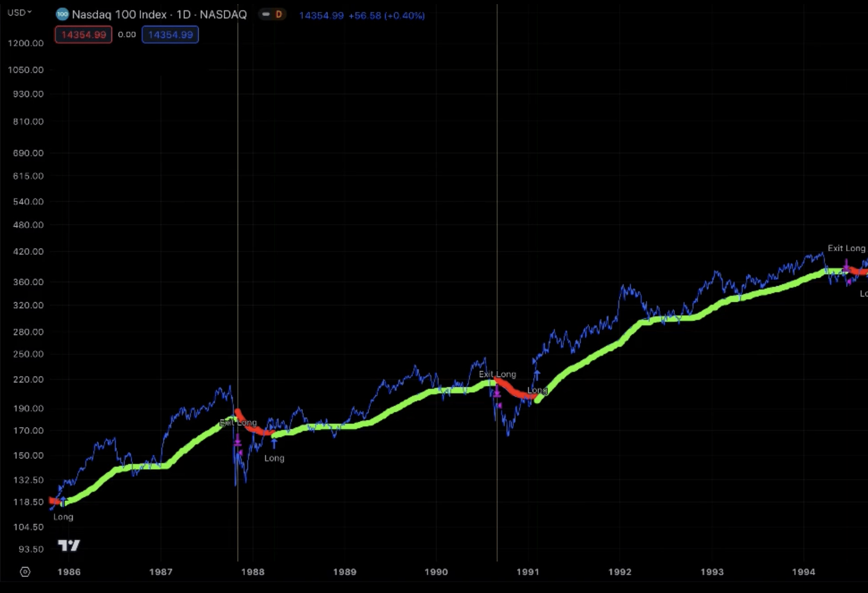Click the 1993 label on time axis

(712, 572)
